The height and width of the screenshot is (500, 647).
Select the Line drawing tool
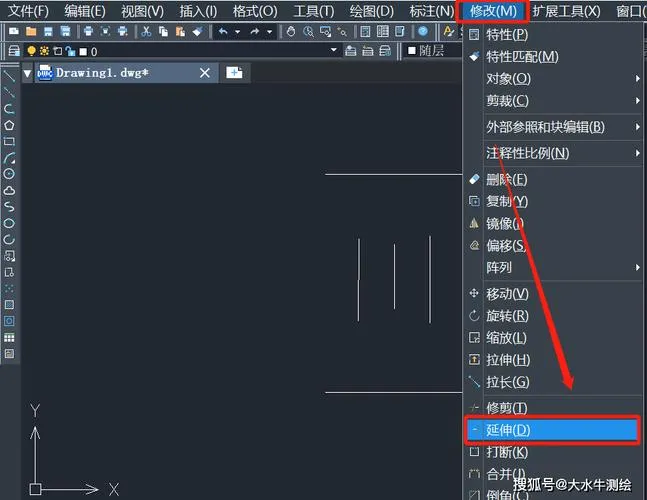9,76
